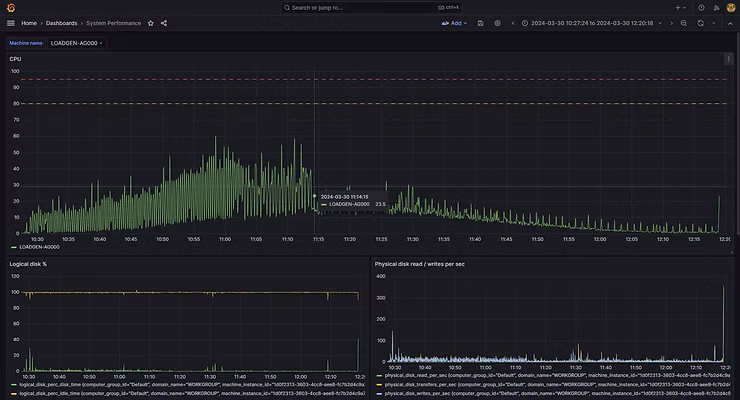Open CPU panel three-dot menu
Viewport: 740px width, 400px height.
pyautogui.click(x=728, y=59)
